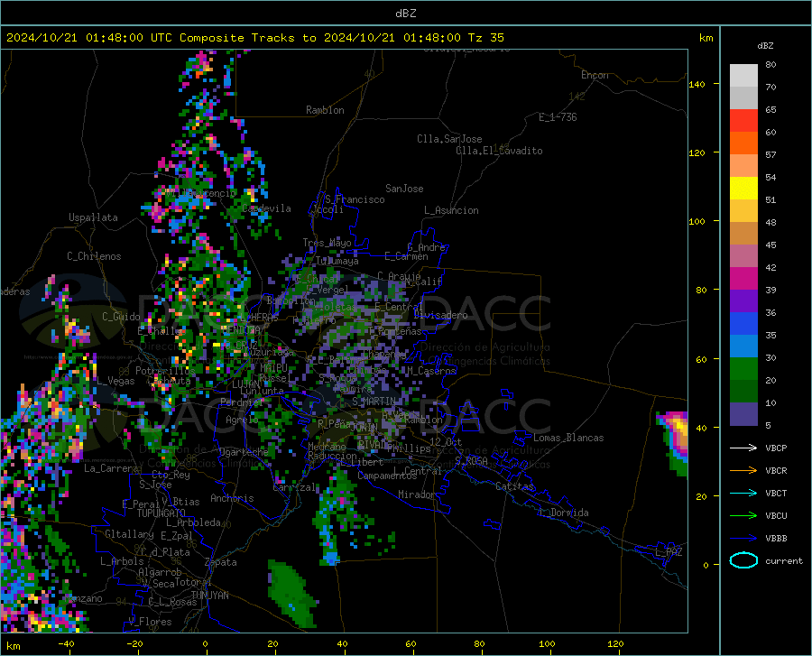Viewport: 812px width, 656px height.
Task: Click the Zapata map label
Action: point(221,562)
